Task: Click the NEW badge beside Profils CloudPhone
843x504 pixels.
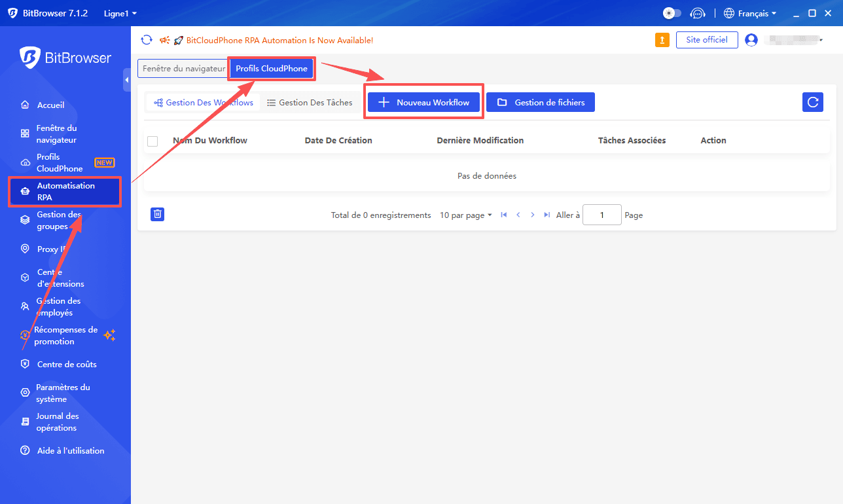Action: point(105,163)
